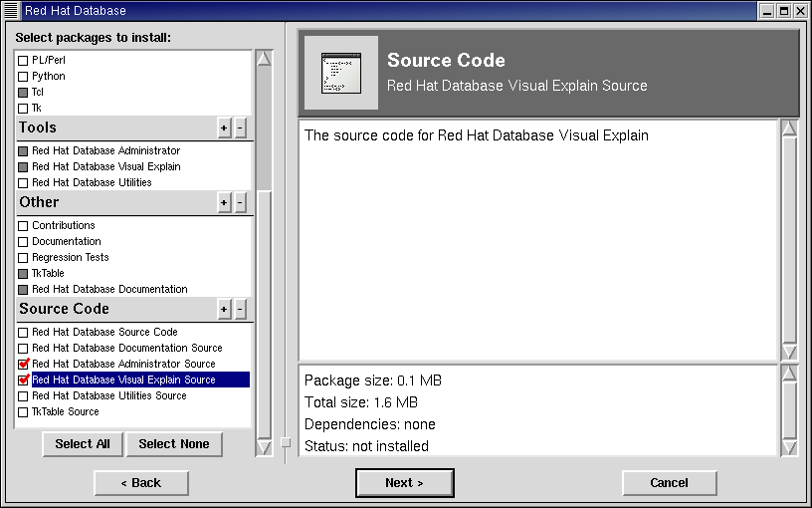The width and height of the screenshot is (812, 508).
Task: Click the Select None button
Action: [x=174, y=444]
